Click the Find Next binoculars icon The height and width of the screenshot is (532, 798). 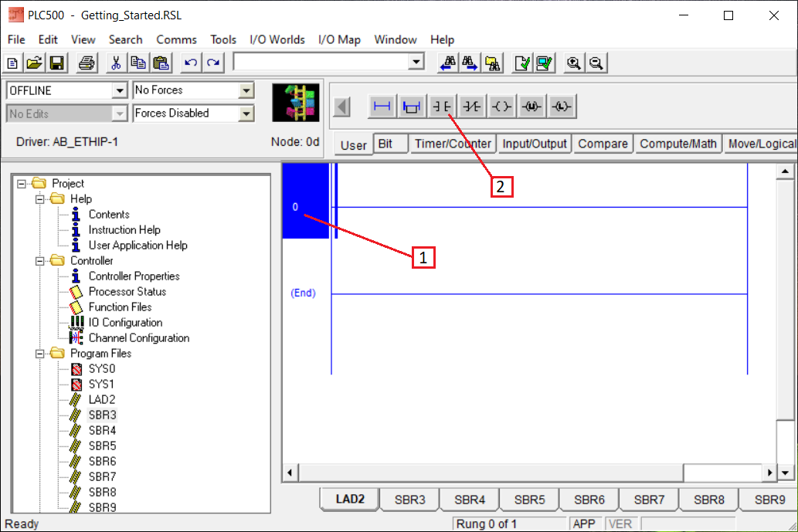click(470, 63)
